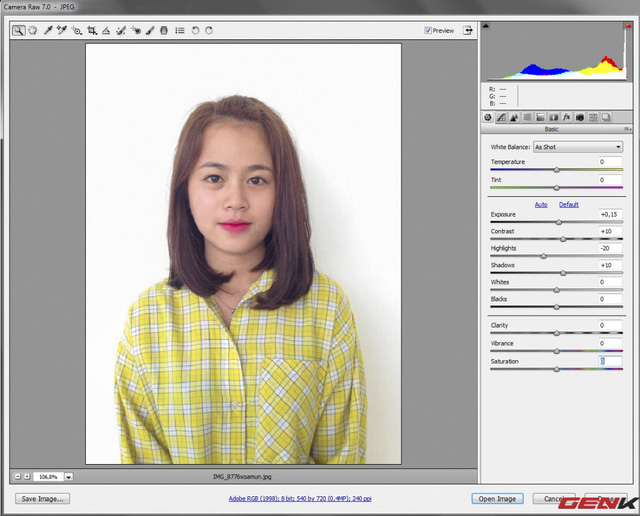Select the Adjustment Brush tool
640x516 pixels.
pos(150,30)
